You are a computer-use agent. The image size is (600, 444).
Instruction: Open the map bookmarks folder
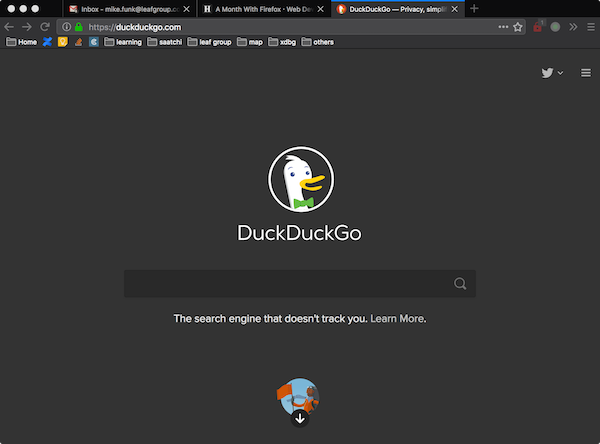(x=249, y=42)
